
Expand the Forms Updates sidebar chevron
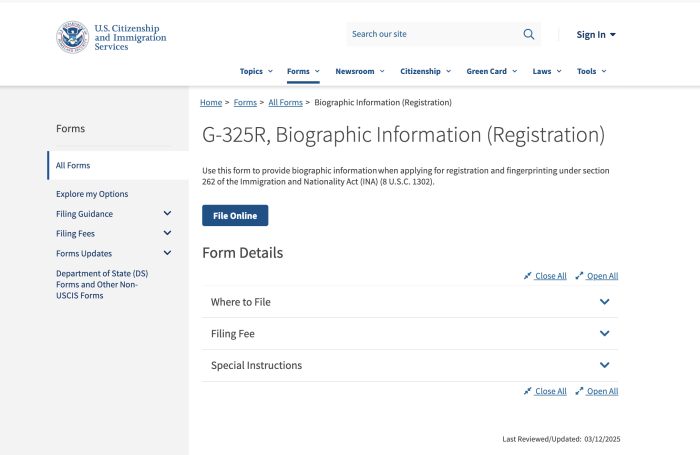[x=167, y=253]
